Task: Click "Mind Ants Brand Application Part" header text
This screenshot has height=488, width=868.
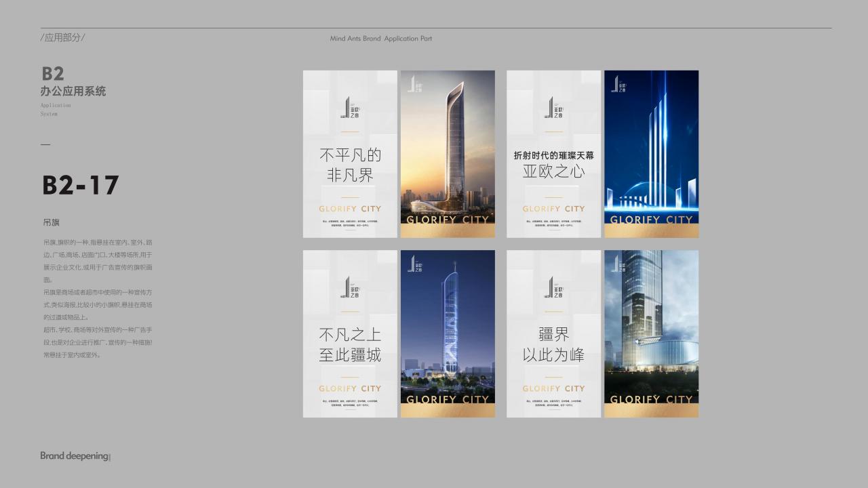Action: pyautogui.click(x=381, y=39)
